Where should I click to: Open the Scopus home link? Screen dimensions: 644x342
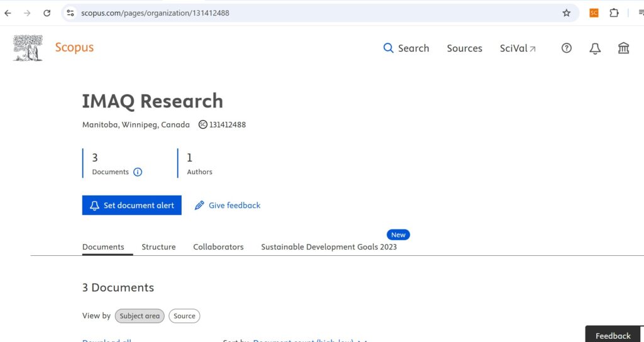(74, 48)
